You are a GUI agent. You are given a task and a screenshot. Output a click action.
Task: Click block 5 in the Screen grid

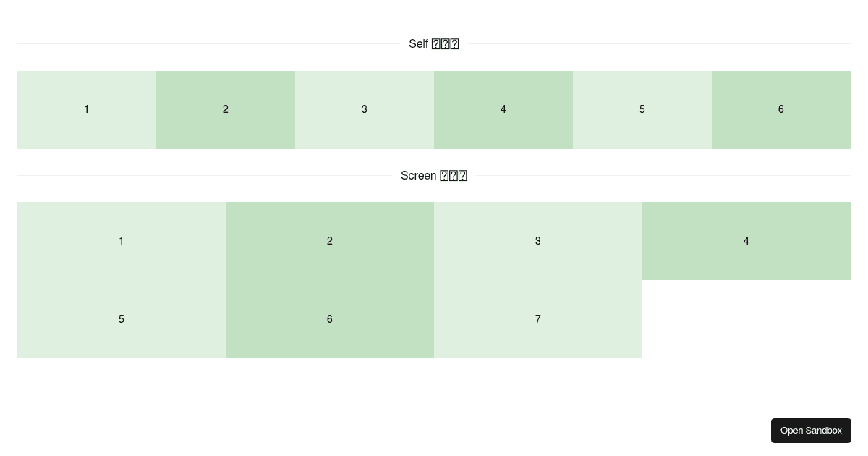(x=121, y=319)
